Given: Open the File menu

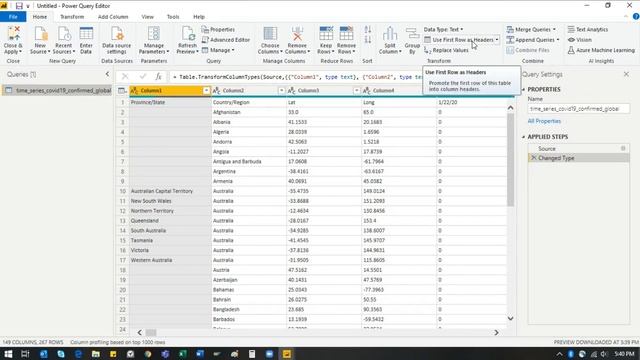Looking at the screenshot, I should click(x=13, y=17).
